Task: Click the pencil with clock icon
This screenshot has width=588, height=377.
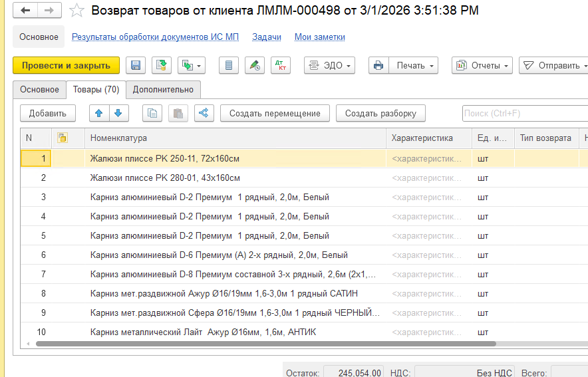Action: 255,66
